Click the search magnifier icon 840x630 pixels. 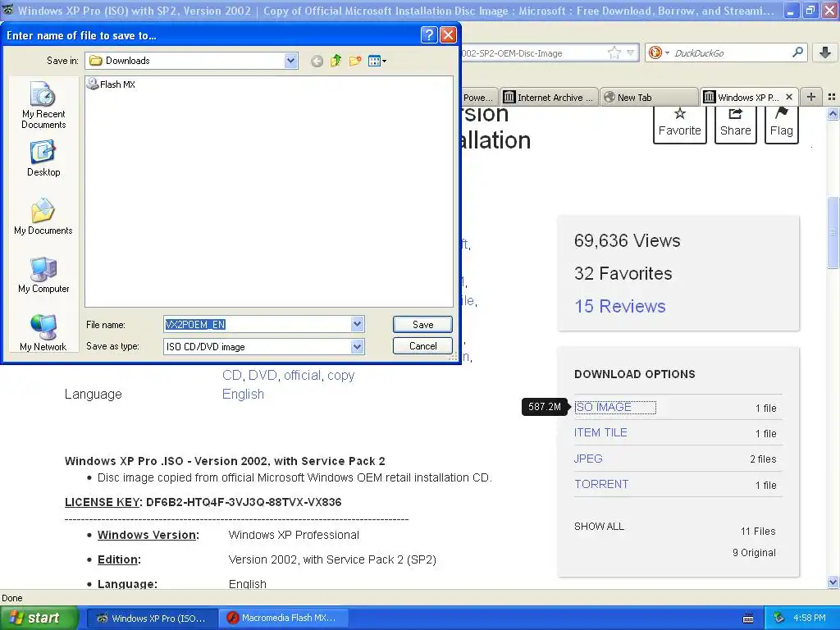coord(797,52)
